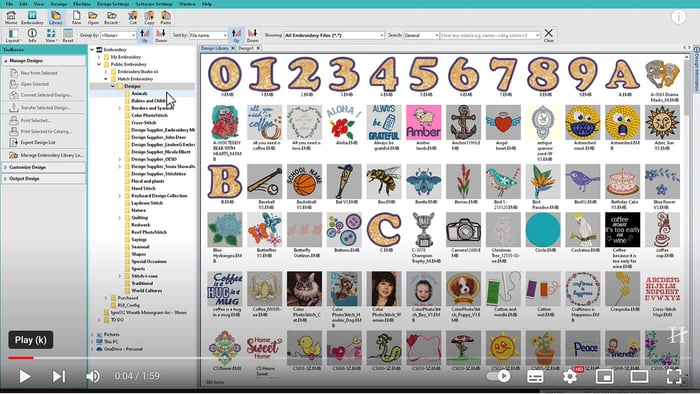The width and height of the screenshot is (700, 394).
Task: Select the Sayings folder
Action: click(x=139, y=240)
